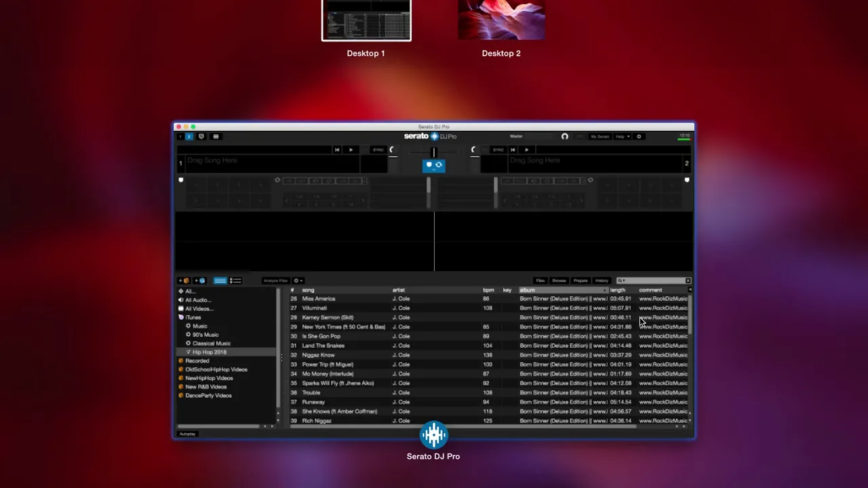Screen dimensions: 868x488
Task: Open the Help dropdown menu
Action: pyautogui.click(x=622, y=136)
